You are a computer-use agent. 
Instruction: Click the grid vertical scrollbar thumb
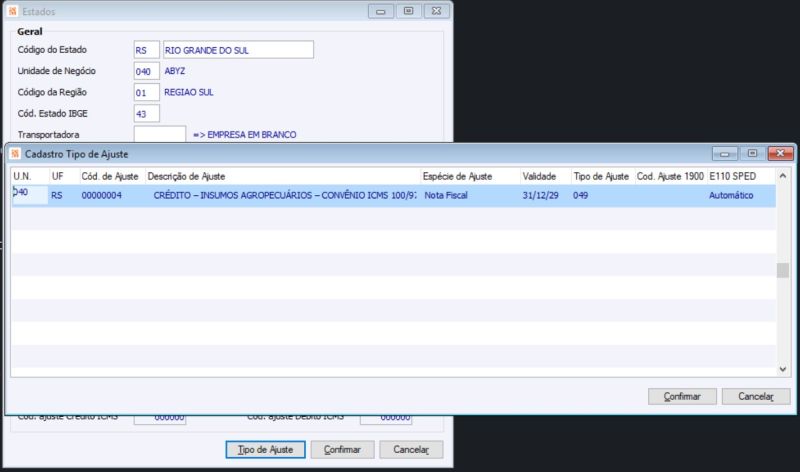tap(783, 270)
